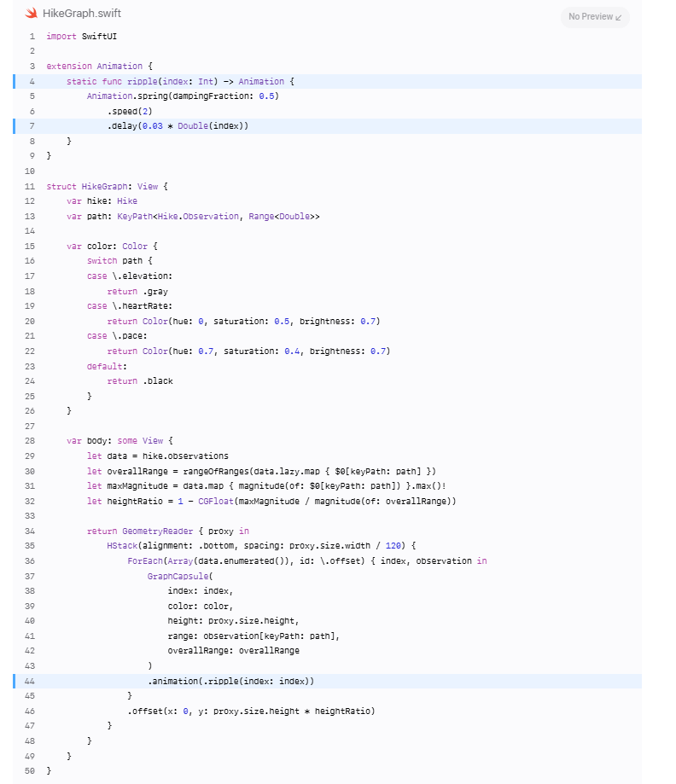Click line number 7 in gutter

click(32, 126)
